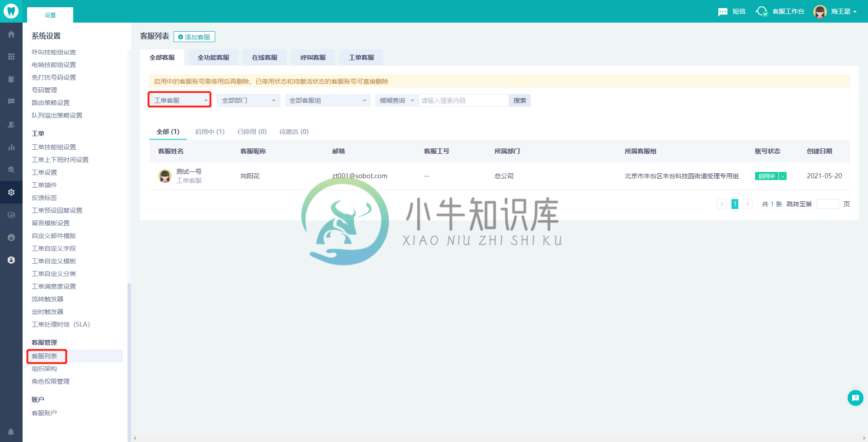Click the avatar of 测试一号
This screenshot has width=868, height=442.
pos(165,176)
